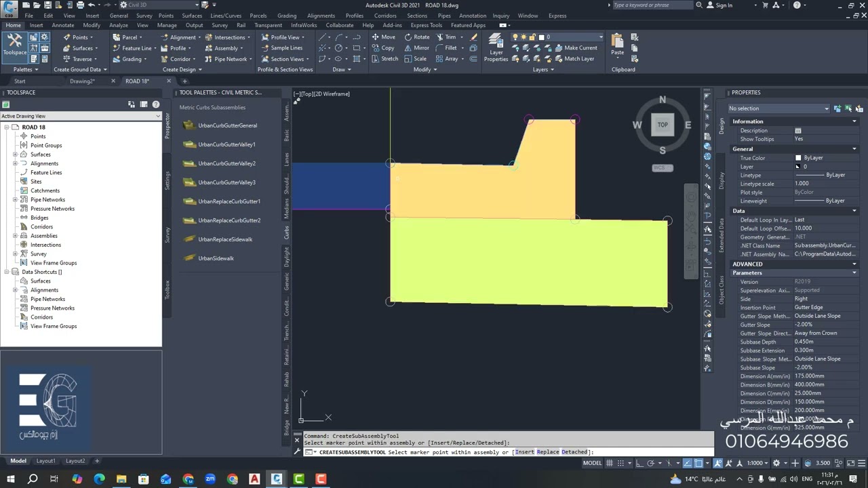Open Active Drawing View dropdown
868x488 pixels.
[x=81, y=116]
